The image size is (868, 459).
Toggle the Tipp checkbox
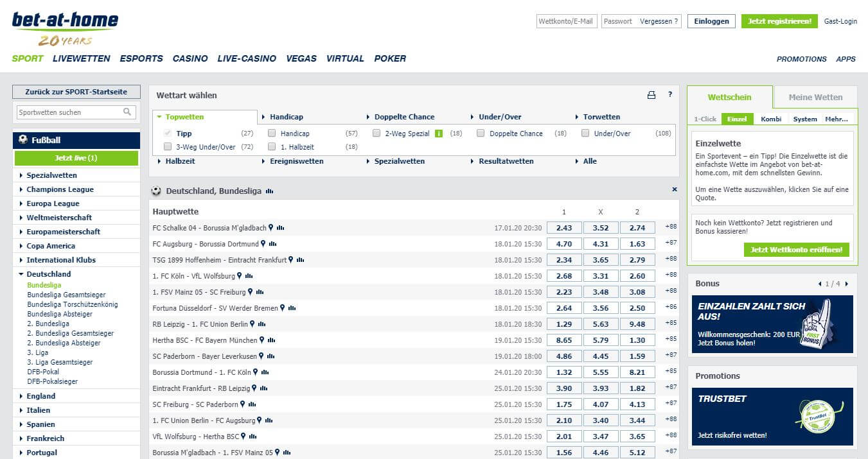(168, 134)
